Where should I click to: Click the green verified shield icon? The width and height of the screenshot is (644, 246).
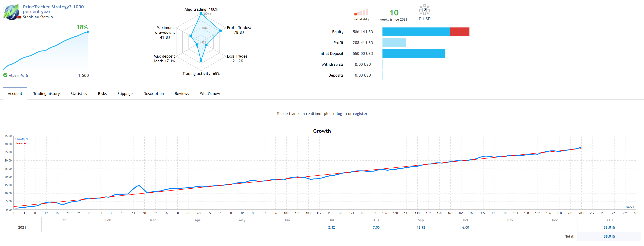point(5,75)
